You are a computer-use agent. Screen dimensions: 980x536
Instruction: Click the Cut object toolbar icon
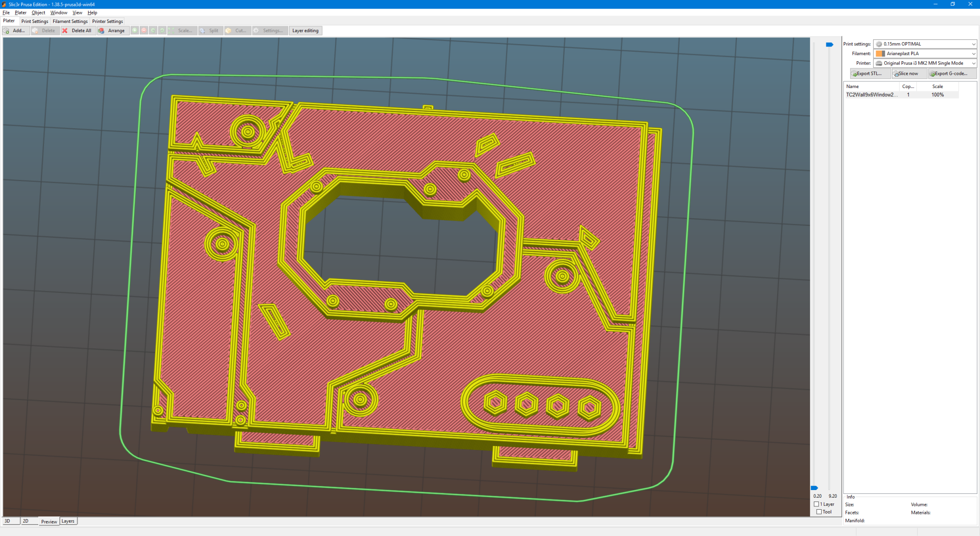click(237, 31)
